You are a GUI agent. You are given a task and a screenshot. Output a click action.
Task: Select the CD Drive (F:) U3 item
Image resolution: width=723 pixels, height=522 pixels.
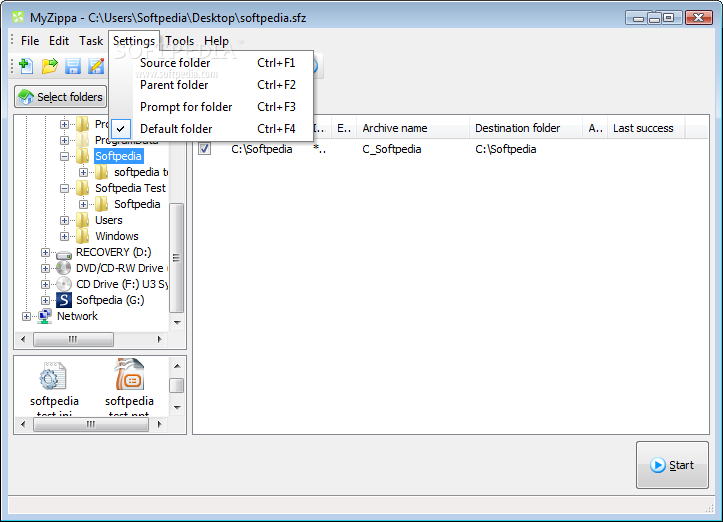(x=122, y=284)
